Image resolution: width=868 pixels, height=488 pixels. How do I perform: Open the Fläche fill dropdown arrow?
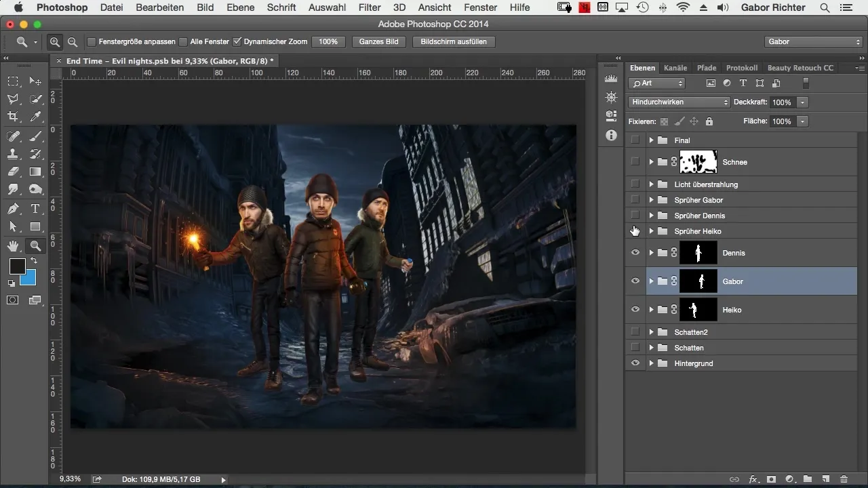pyautogui.click(x=803, y=121)
